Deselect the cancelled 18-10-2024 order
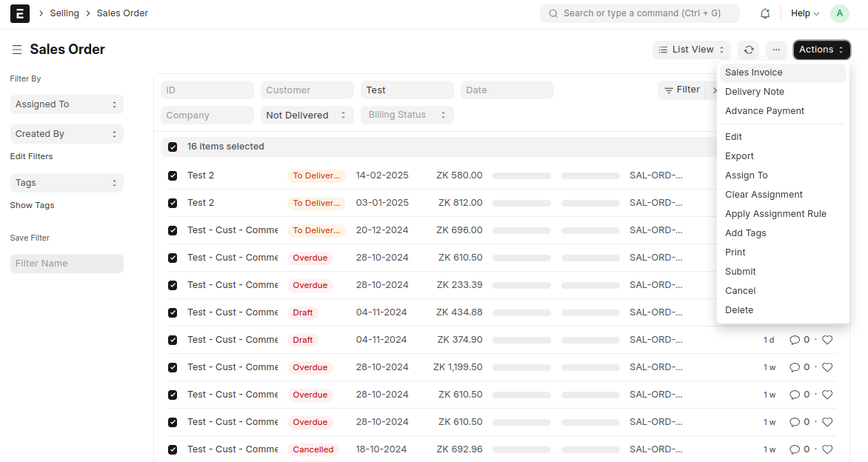The height and width of the screenshot is (462, 868). coord(173,449)
